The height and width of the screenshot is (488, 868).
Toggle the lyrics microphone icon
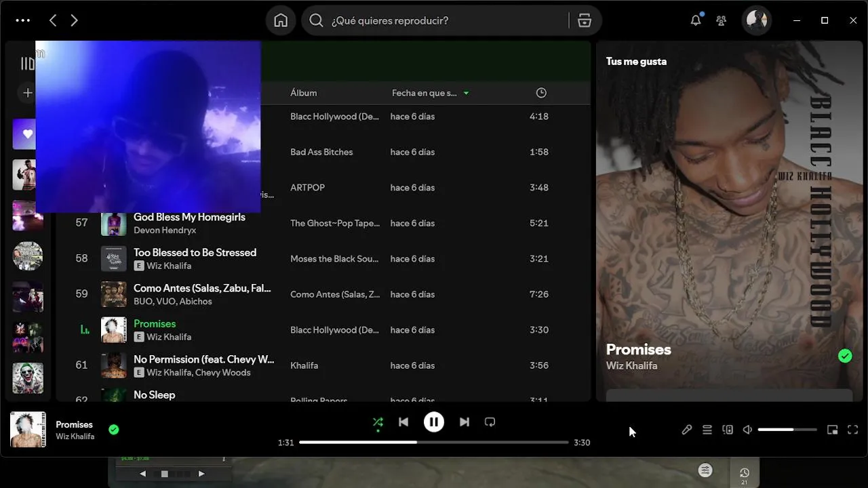pos(687,430)
